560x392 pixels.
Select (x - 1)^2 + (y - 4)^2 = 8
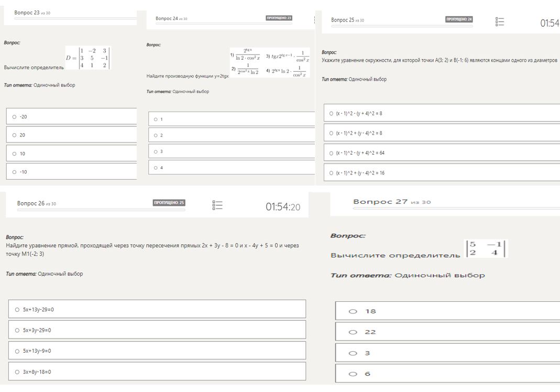point(331,133)
